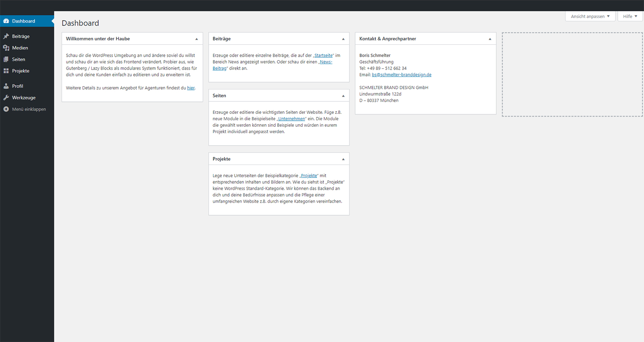This screenshot has width=644, height=342.
Task: Open the Ansicht anpassen dropdown
Action: (590, 16)
